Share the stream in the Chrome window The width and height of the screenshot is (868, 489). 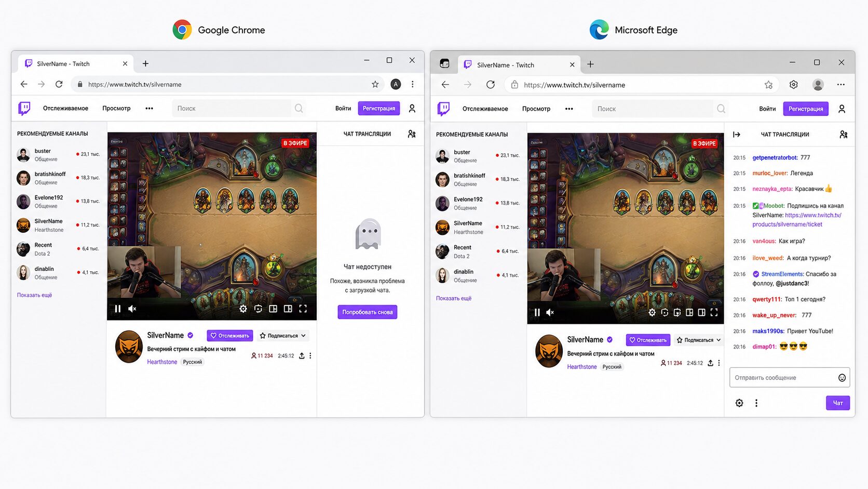coord(302,356)
